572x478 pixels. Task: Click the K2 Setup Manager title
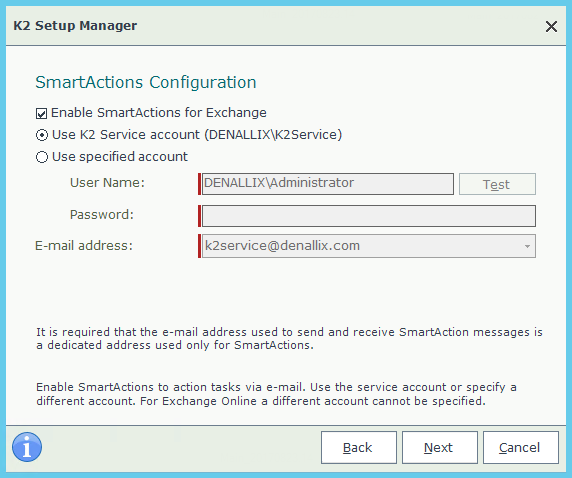[75, 26]
